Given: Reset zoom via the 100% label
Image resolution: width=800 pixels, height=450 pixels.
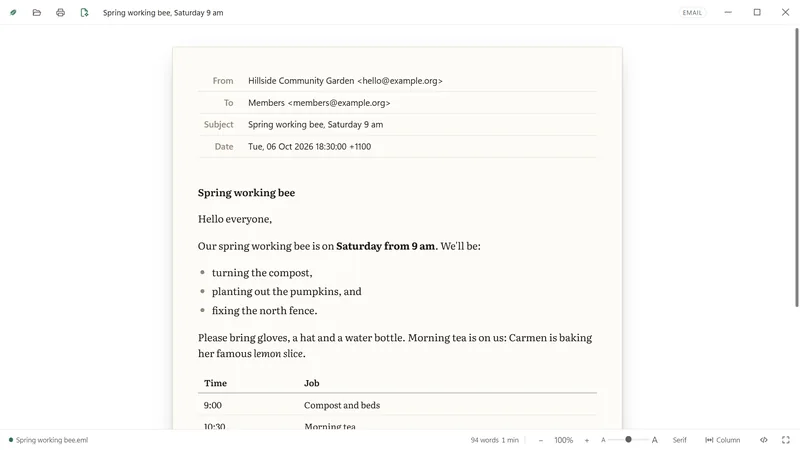Looking at the screenshot, I should 564,440.
